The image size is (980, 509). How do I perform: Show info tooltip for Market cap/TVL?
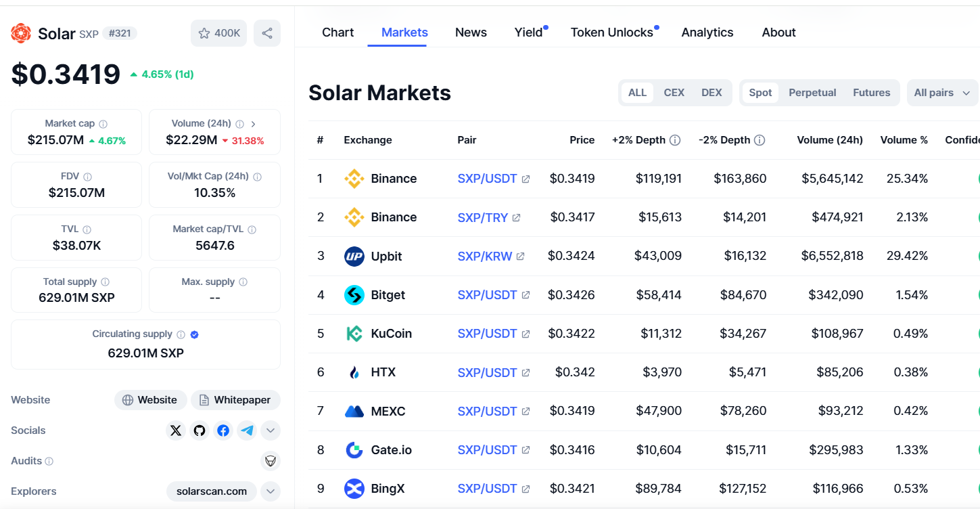point(252,229)
